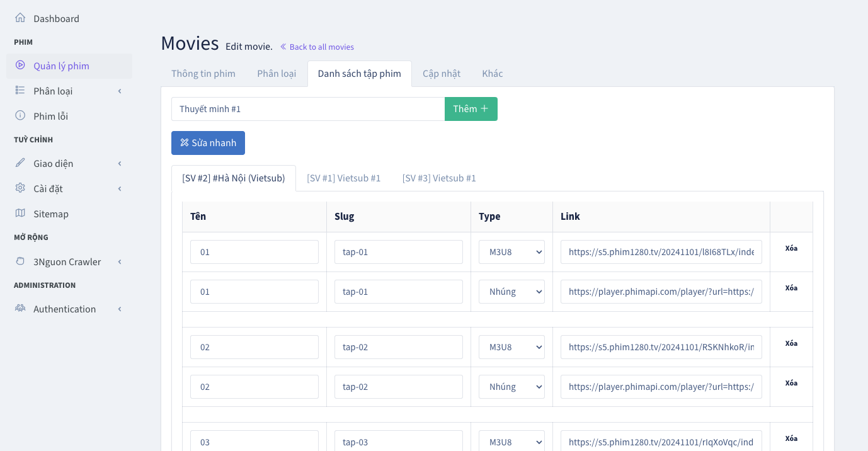Image resolution: width=868 pixels, height=451 pixels.
Task: Open the M3U8 type dropdown for episode 01
Action: click(511, 251)
